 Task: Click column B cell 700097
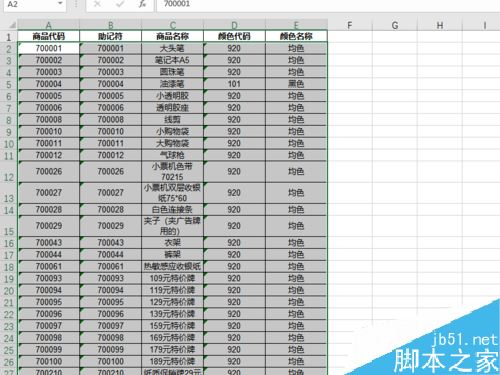pos(111,326)
